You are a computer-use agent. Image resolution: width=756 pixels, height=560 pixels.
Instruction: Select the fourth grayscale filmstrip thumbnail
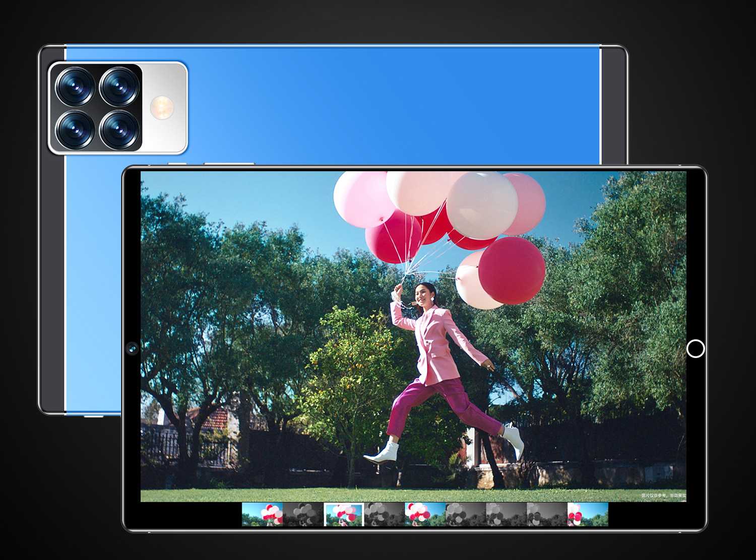tap(384, 514)
